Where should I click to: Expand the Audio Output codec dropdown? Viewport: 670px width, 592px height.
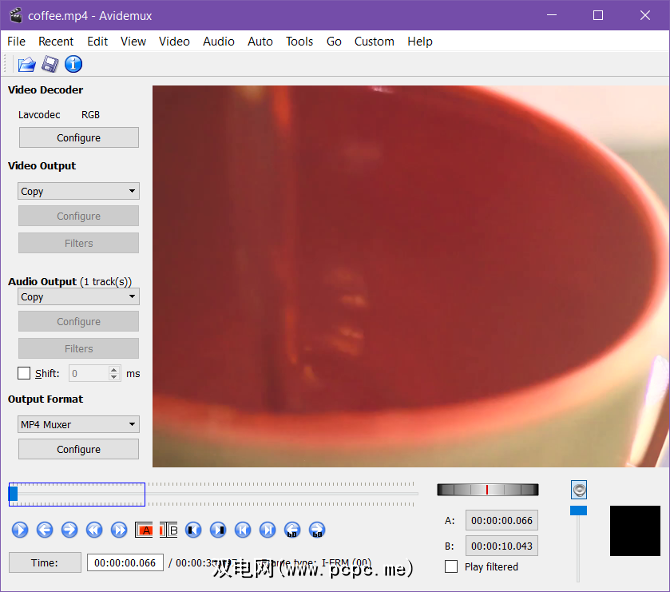pyautogui.click(x=78, y=297)
